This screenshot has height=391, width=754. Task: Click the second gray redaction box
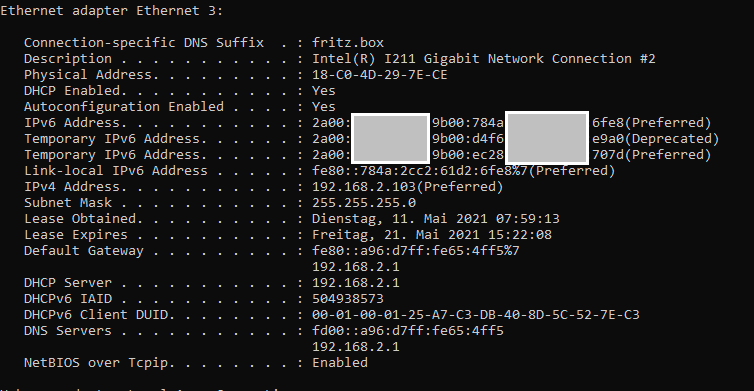(547, 138)
